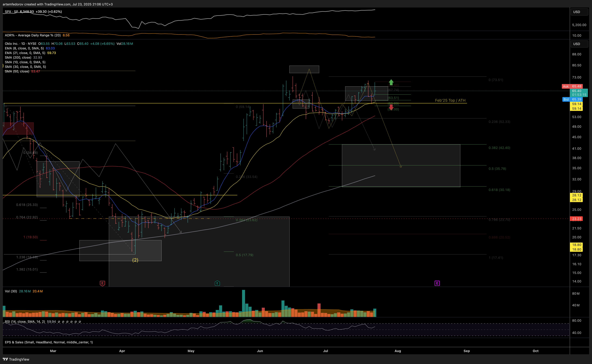Click the SMA 50 value 53.47

(x=35, y=71)
